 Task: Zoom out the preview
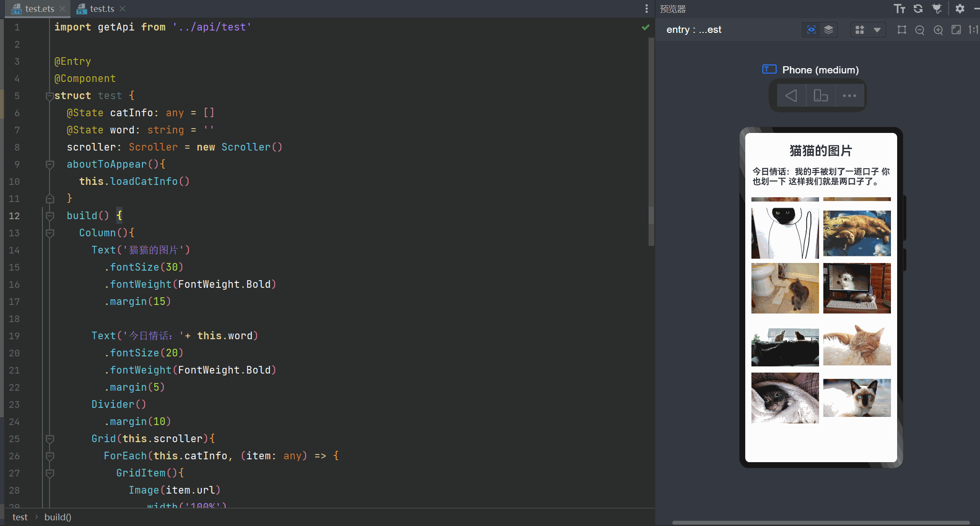tap(920, 30)
